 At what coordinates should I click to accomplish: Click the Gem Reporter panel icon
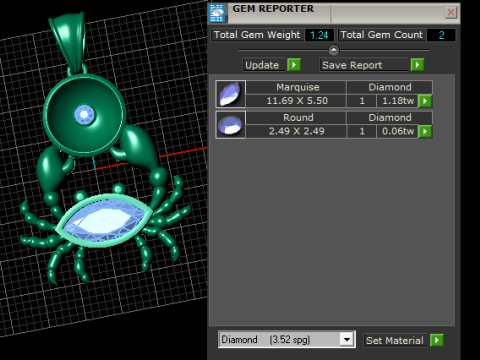tap(217, 13)
